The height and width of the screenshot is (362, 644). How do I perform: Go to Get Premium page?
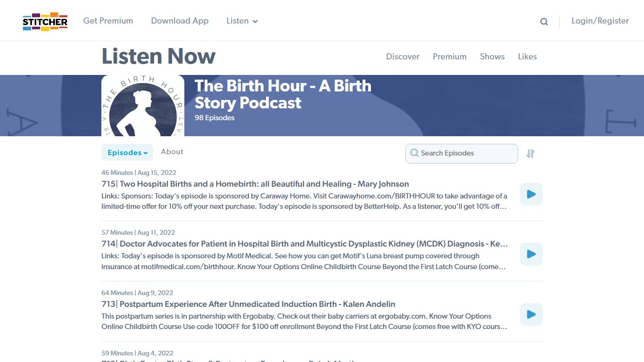coord(108,21)
